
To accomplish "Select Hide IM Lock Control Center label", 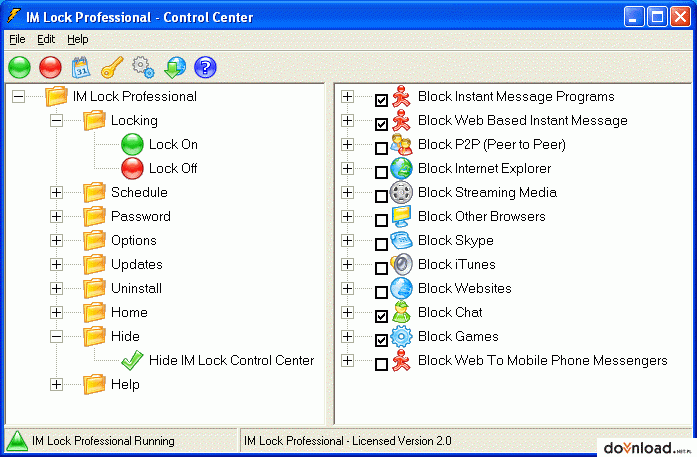I will click(232, 361).
